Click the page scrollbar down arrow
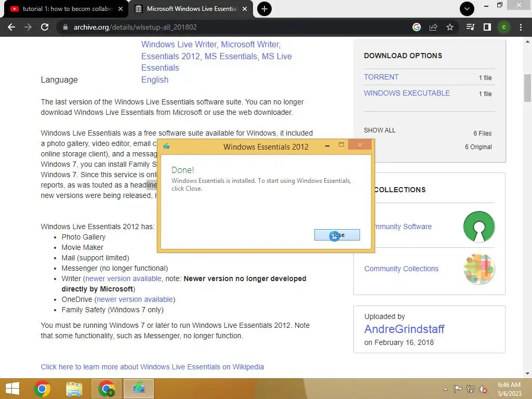Viewport: 532px width, 399px height. 528,374
